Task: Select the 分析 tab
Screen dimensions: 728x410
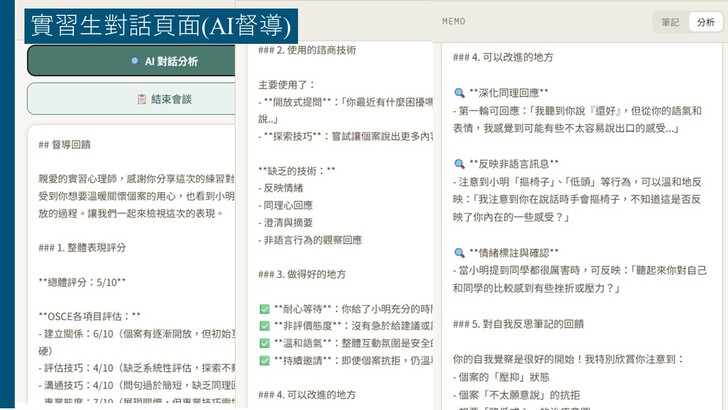Action: point(701,22)
